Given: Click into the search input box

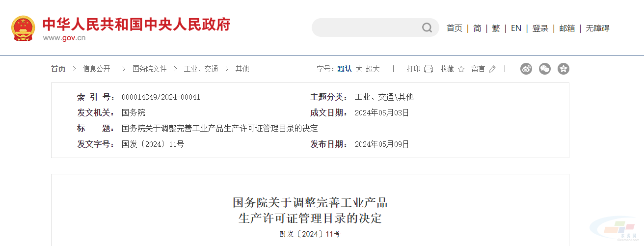Looking at the screenshot, I should pos(367,27).
